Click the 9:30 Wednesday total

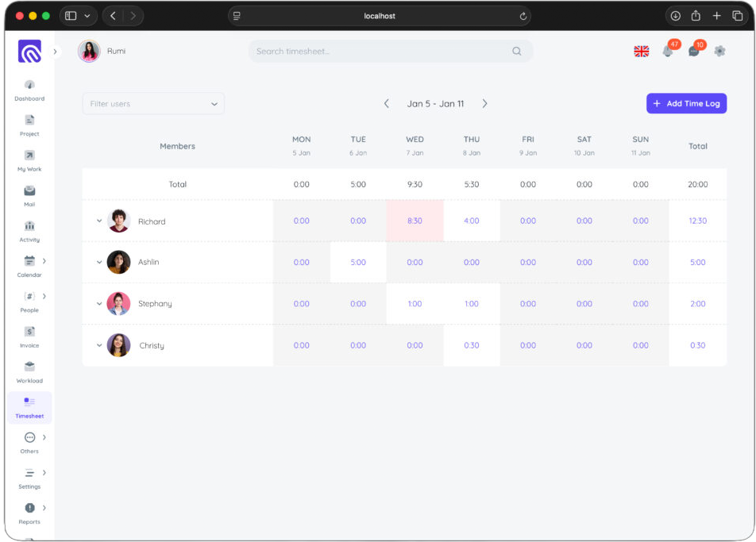pos(415,184)
